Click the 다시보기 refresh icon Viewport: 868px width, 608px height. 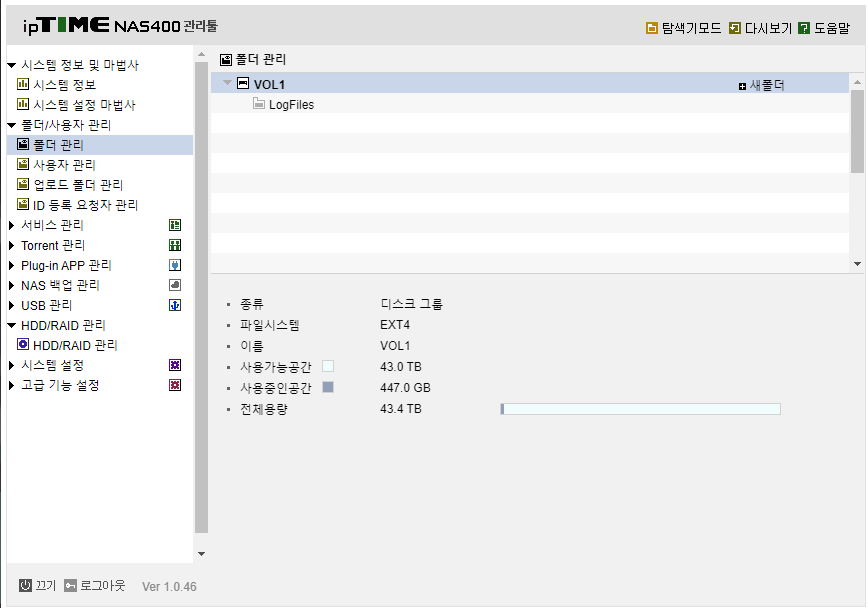point(735,28)
